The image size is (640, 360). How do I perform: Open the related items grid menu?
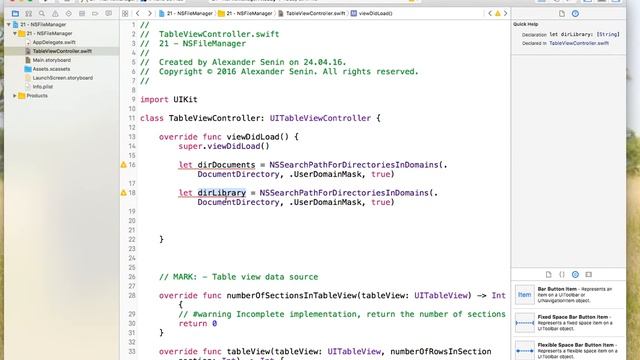pyautogui.click(x=125, y=13)
